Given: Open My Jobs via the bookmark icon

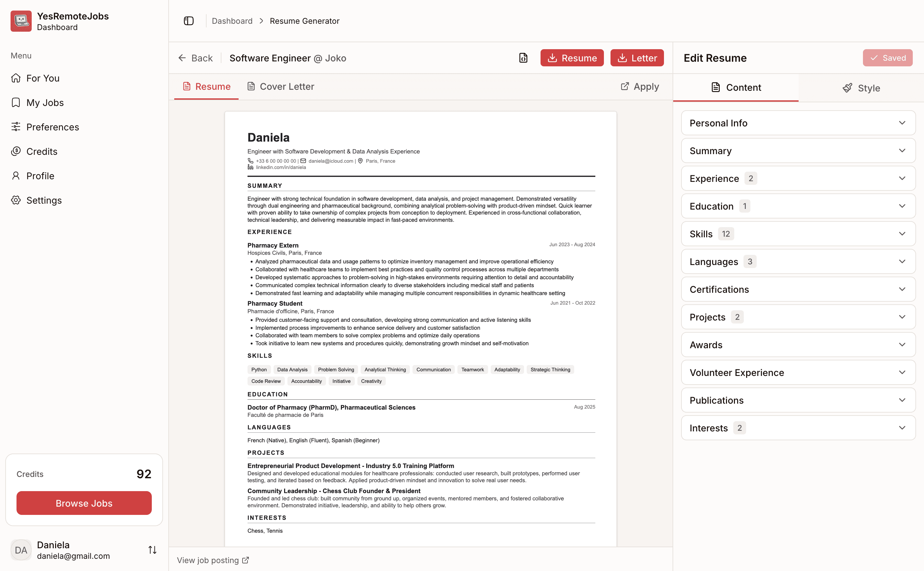Looking at the screenshot, I should coord(16,102).
